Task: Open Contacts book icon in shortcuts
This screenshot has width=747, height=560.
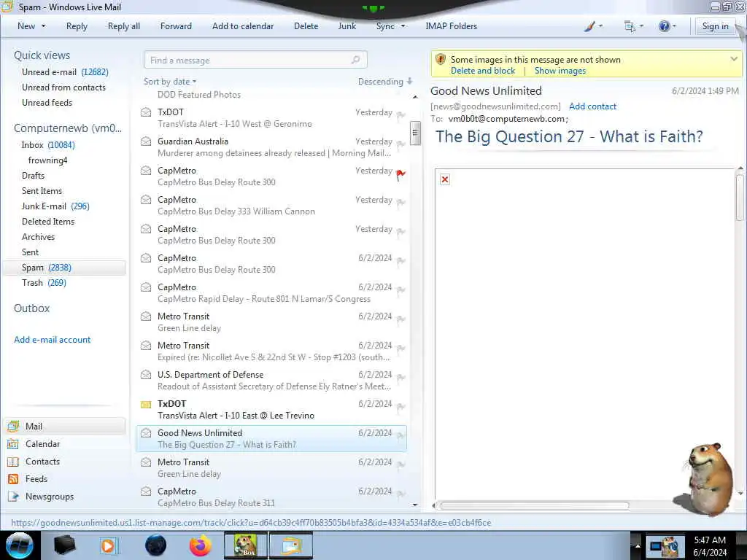Action: [x=13, y=462]
